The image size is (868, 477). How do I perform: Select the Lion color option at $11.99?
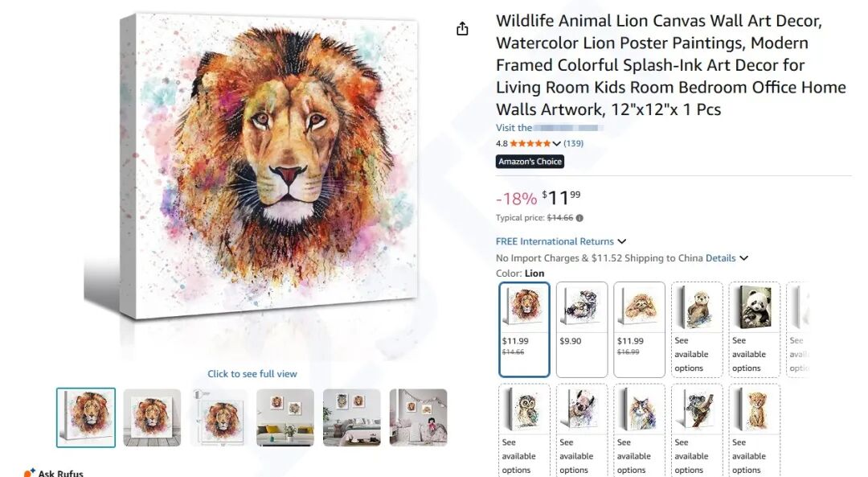524,329
